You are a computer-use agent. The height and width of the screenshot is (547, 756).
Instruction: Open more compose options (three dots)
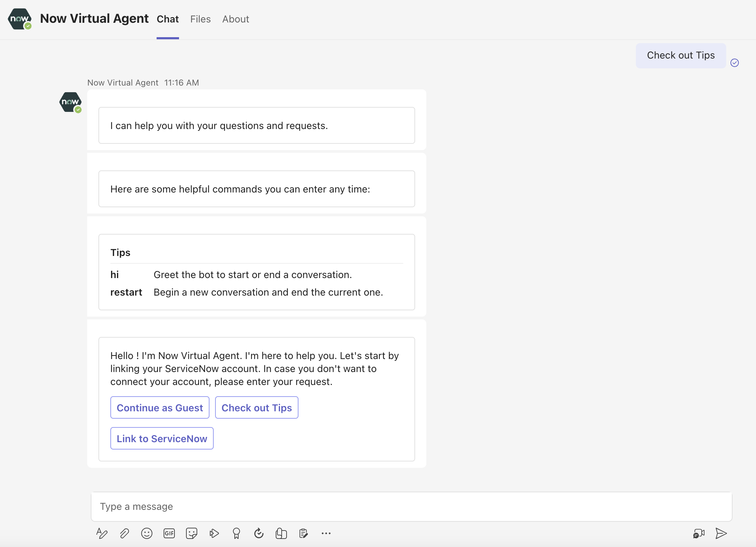pos(326,533)
